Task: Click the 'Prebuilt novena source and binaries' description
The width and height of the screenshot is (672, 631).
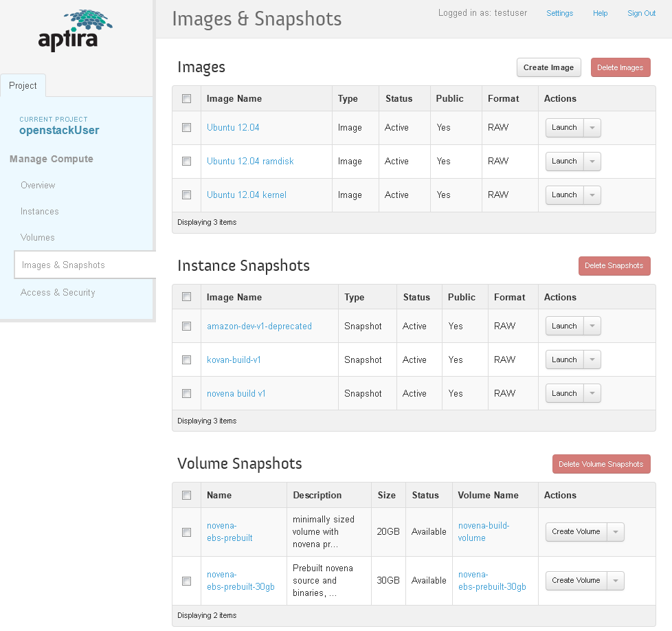Action: point(323,581)
